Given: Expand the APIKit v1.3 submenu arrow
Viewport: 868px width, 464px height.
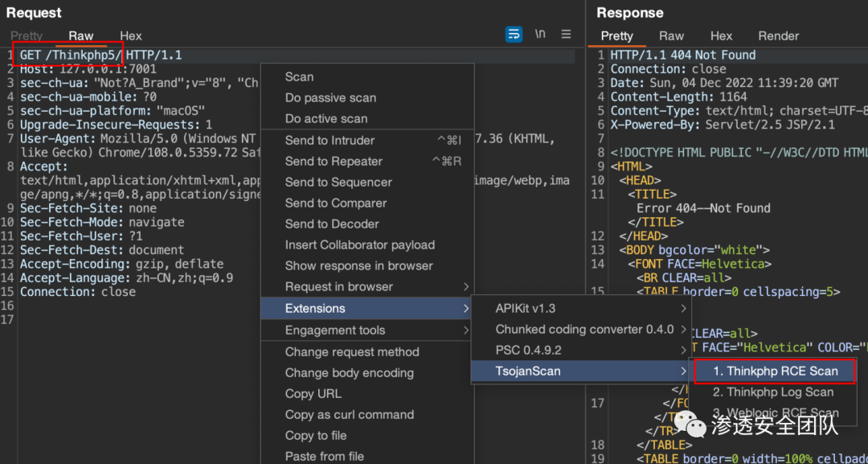Looking at the screenshot, I should (684, 309).
